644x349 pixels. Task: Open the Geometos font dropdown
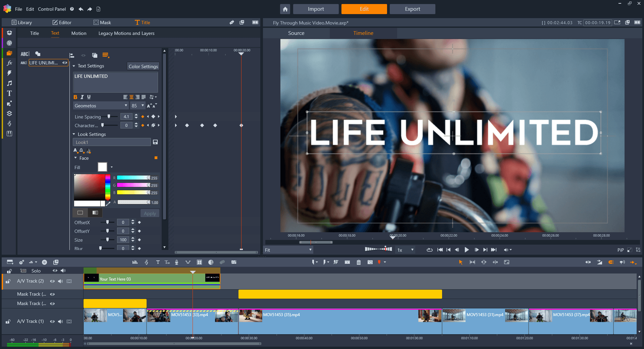pos(101,105)
